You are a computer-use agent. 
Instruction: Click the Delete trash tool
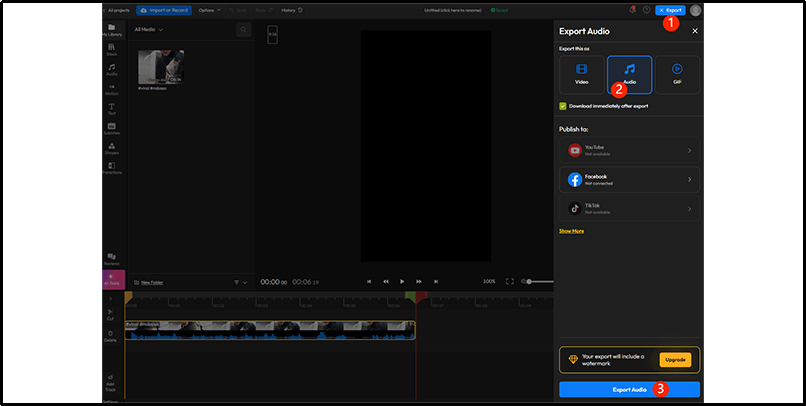coord(110,336)
